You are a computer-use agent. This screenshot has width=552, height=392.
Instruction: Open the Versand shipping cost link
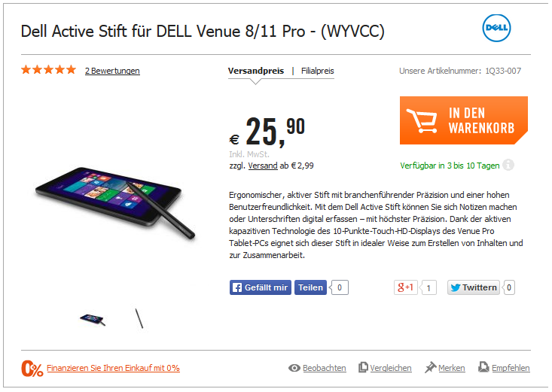click(x=263, y=166)
